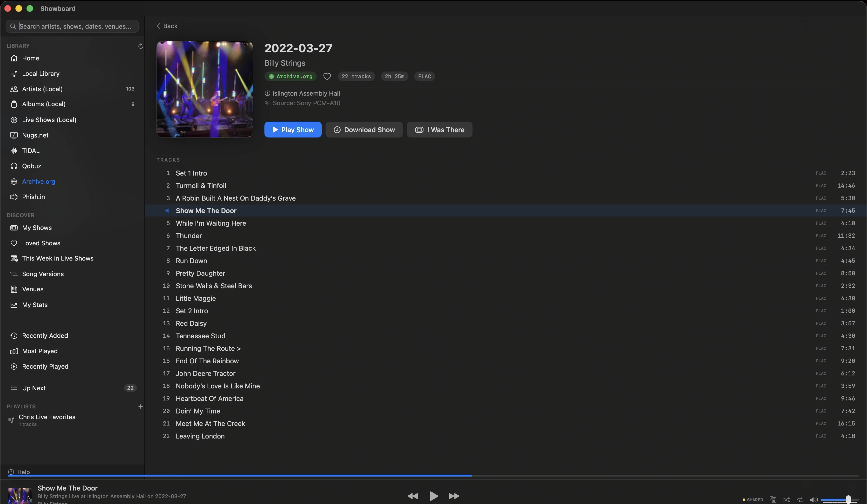Add a new playlist with plus icon
Screen dimensions: 867x504
(x=140, y=406)
